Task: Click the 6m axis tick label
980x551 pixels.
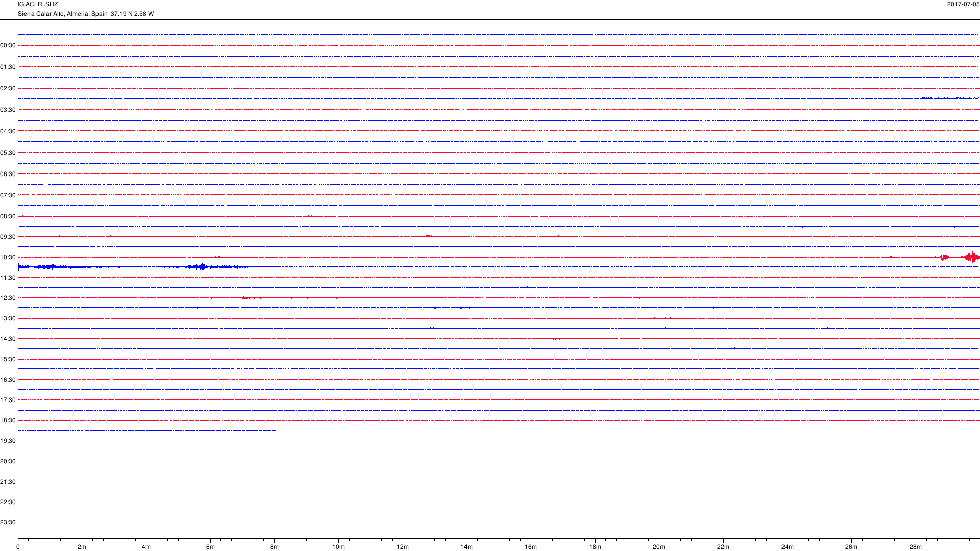Action: [210, 547]
